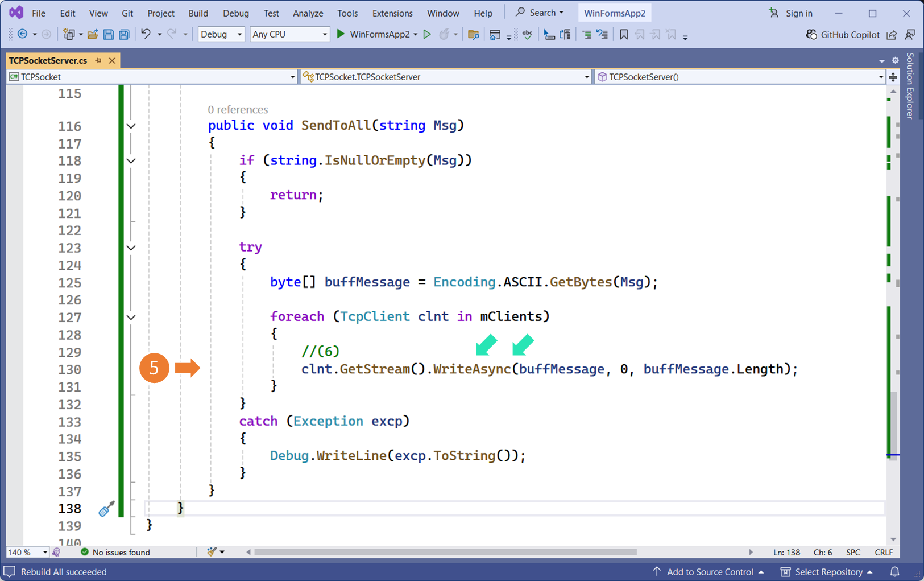This screenshot has height=581, width=924.
Task: Click the code cleanup broom icon
Action: (x=212, y=551)
